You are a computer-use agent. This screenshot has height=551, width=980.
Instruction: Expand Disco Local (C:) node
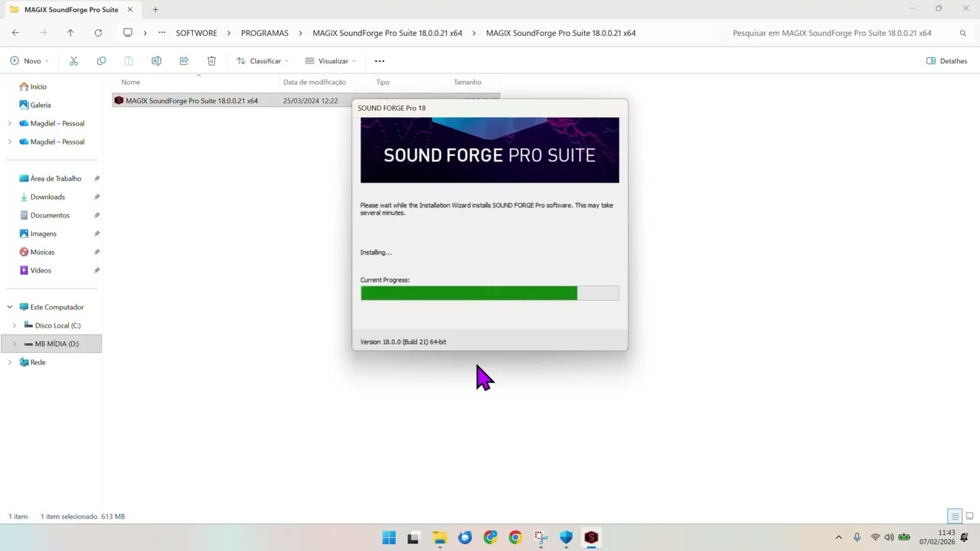click(14, 325)
